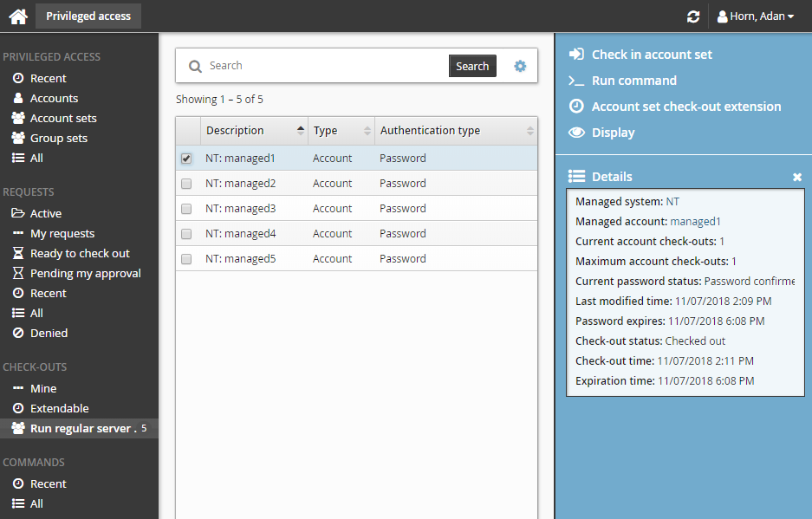The width and height of the screenshot is (812, 519).
Task: Click the Display eye icon
Action: (x=576, y=133)
